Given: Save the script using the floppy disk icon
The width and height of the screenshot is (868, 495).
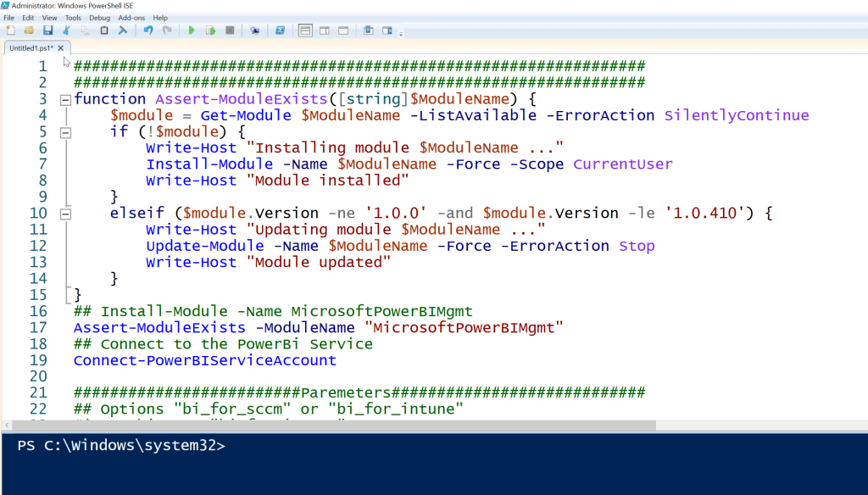Looking at the screenshot, I should [47, 31].
